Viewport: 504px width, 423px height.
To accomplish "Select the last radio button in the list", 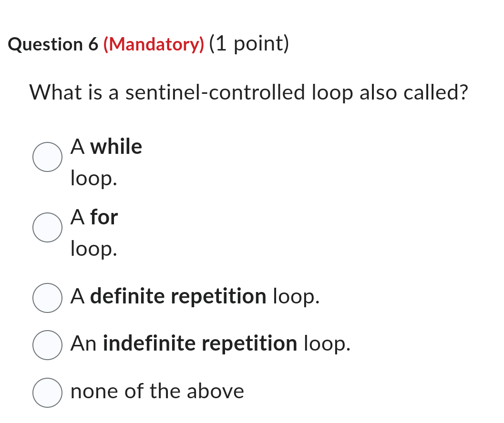I will coord(47,393).
